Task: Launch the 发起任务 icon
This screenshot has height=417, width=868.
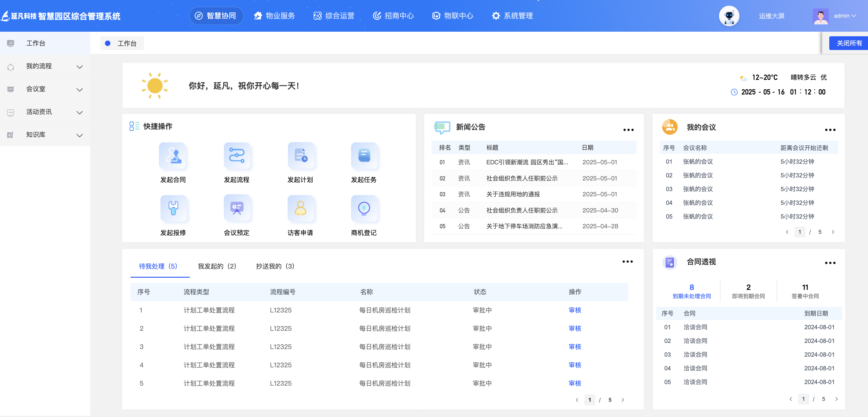Action: pyautogui.click(x=364, y=156)
